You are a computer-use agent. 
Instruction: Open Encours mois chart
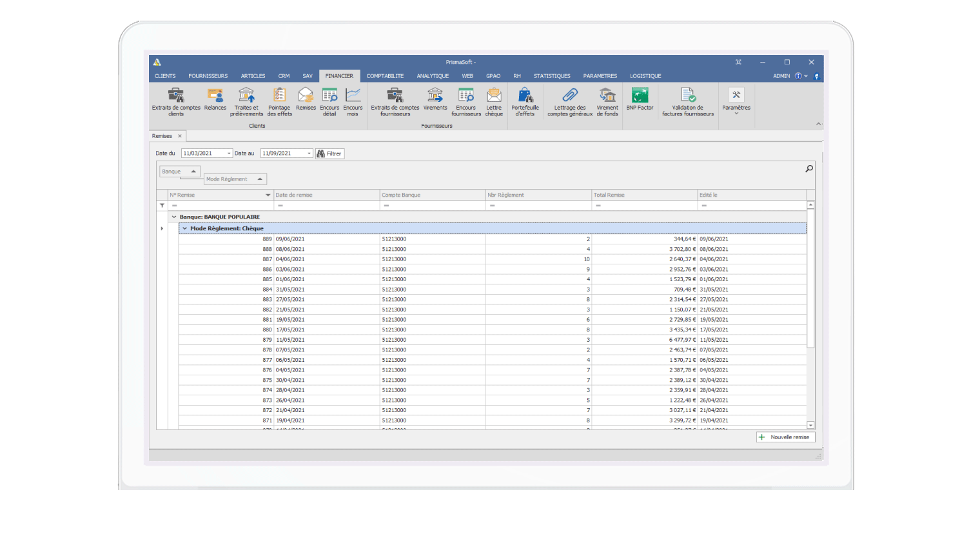click(x=353, y=102)
